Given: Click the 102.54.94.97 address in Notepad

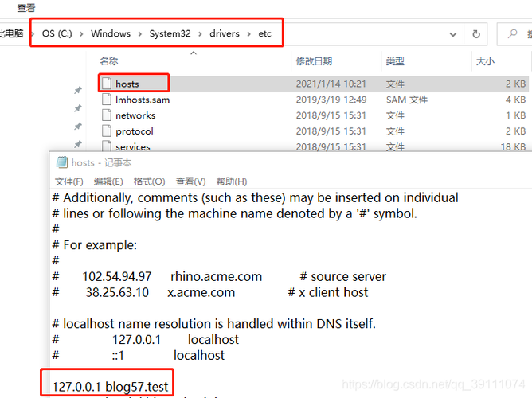Looking at the screenshot, I should pos(117,277).
